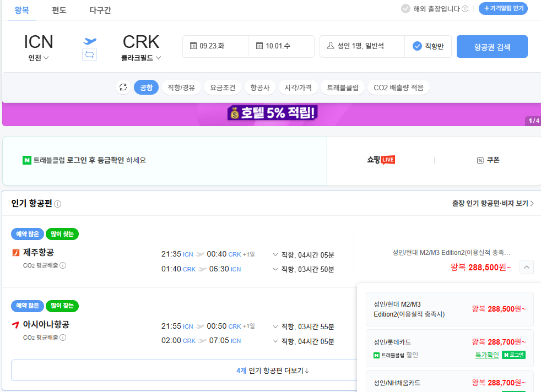This screenshot has width=541, height=392.
Task: Click the 항공권 검색 button
Action: [492, 47]
